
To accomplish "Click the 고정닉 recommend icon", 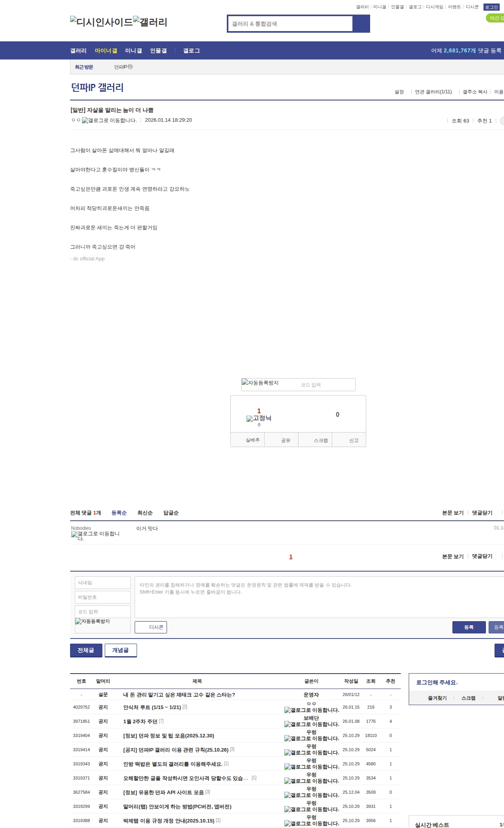I will tap(259, 418).
